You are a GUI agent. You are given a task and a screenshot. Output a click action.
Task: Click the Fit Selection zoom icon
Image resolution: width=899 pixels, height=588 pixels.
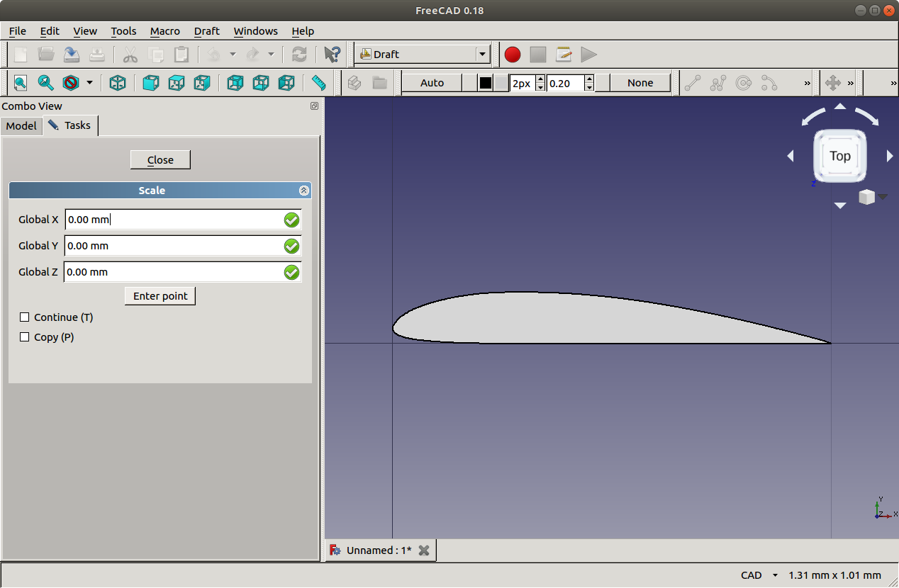pos(46,83)
